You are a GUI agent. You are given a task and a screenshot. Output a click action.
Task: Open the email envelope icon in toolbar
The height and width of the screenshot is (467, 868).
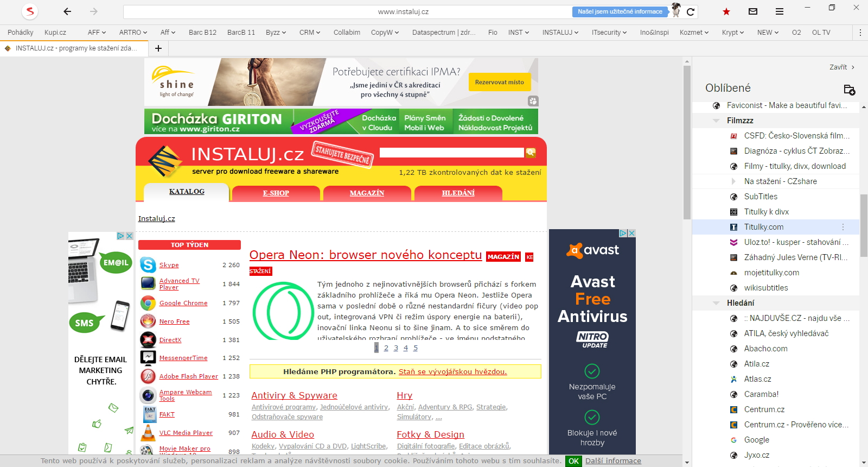pos(753,11)
